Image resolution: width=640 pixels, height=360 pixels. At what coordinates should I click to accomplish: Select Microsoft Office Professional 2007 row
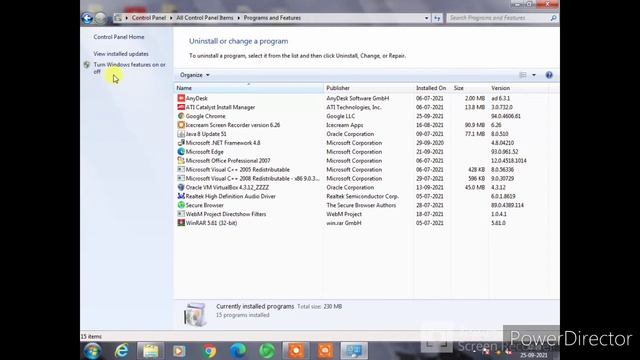362,161
